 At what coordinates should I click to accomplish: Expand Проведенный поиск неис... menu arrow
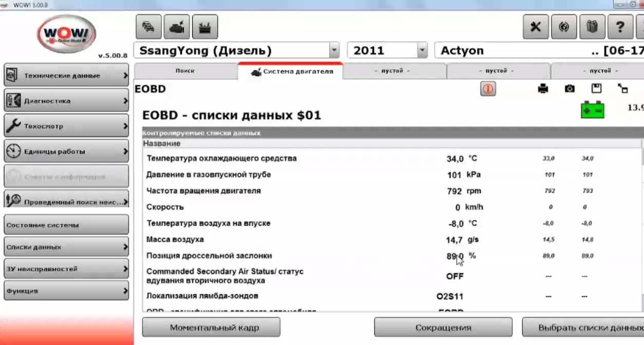click(x=125, y=202)
